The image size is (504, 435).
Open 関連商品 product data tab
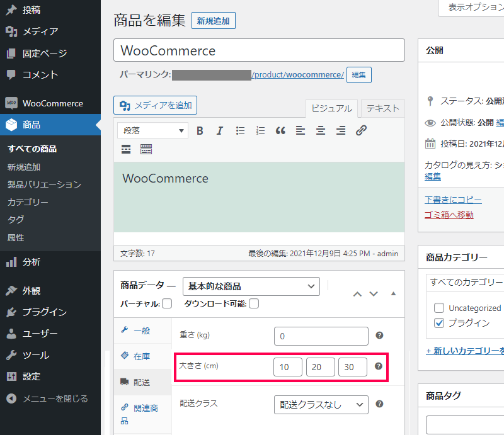click(143, 414)
